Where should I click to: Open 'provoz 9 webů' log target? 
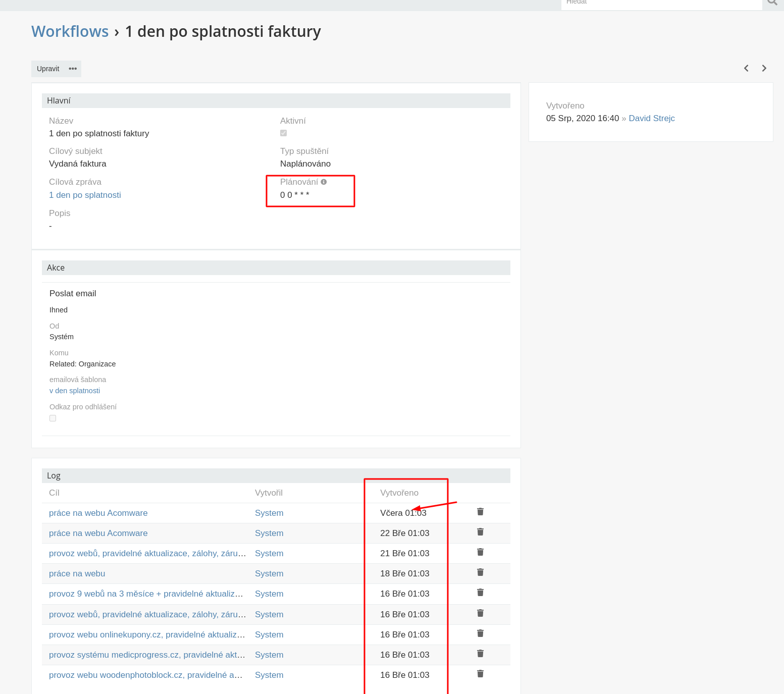(146, 594)
